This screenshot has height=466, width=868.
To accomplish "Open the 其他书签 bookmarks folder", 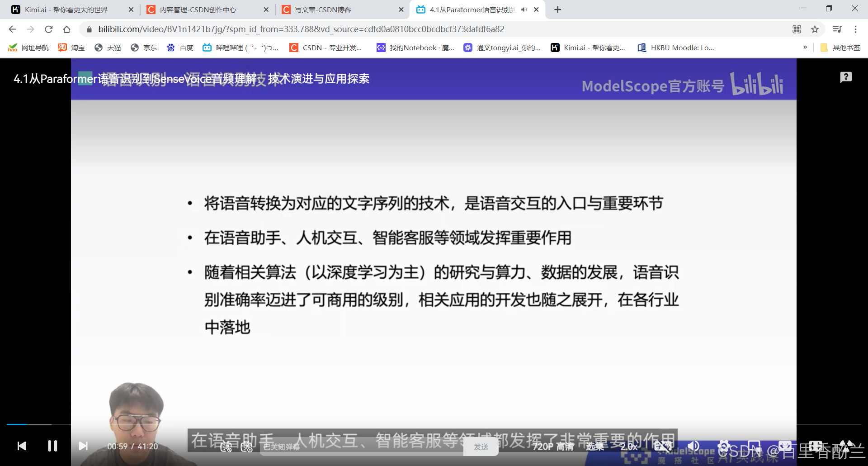I will (x=840, y=48).
